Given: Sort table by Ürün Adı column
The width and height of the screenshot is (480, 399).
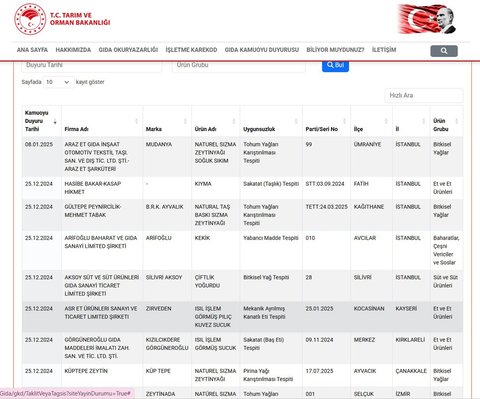Looking at the screenshot, I should tap(234, 121).
